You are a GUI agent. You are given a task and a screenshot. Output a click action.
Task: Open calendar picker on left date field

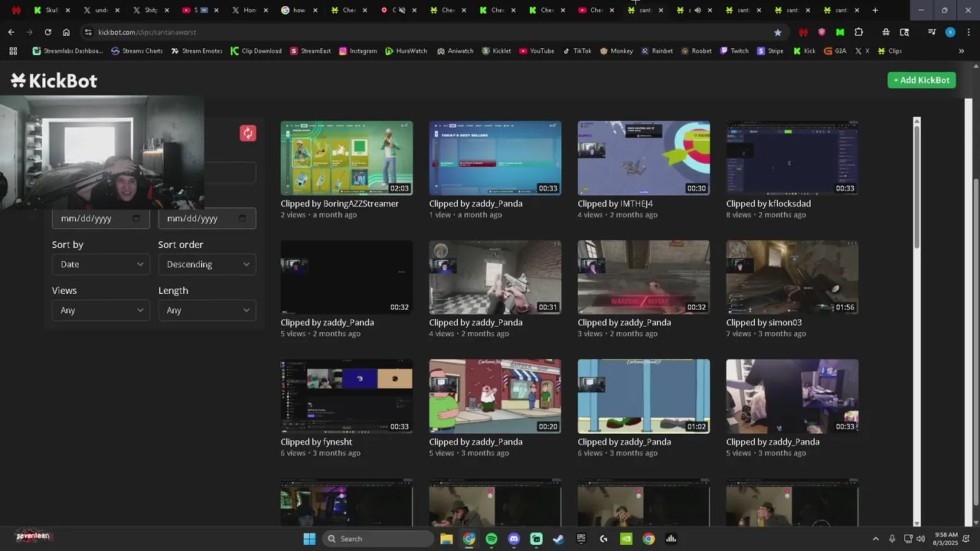[136, 218]
